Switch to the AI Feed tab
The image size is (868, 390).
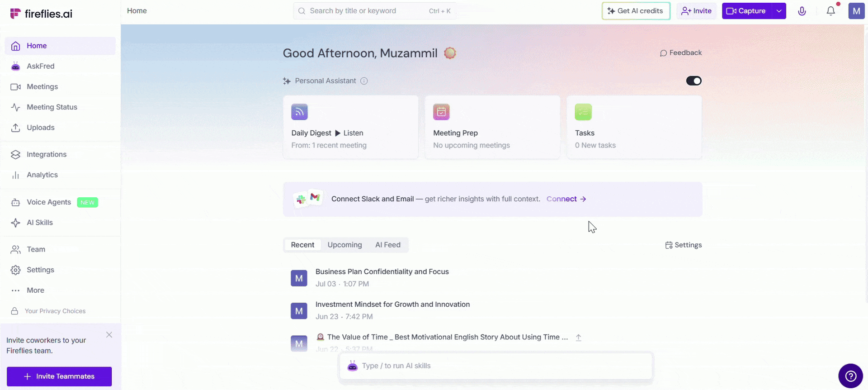(388, 245)
